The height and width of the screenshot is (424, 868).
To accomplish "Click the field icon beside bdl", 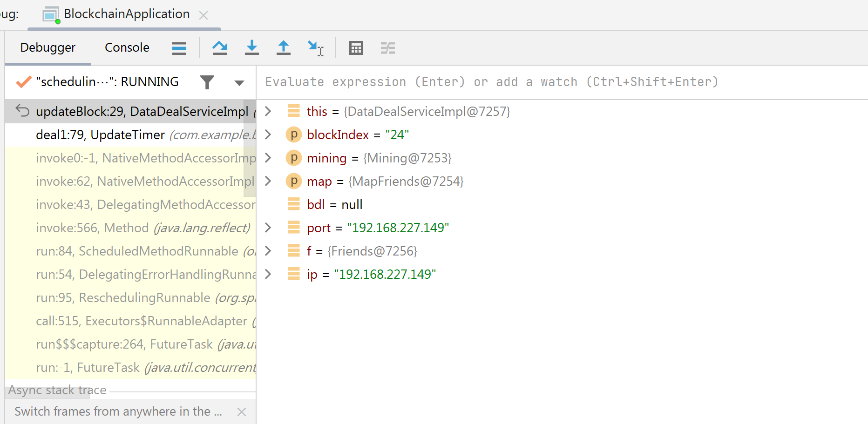I will click(x=294, y=204).
